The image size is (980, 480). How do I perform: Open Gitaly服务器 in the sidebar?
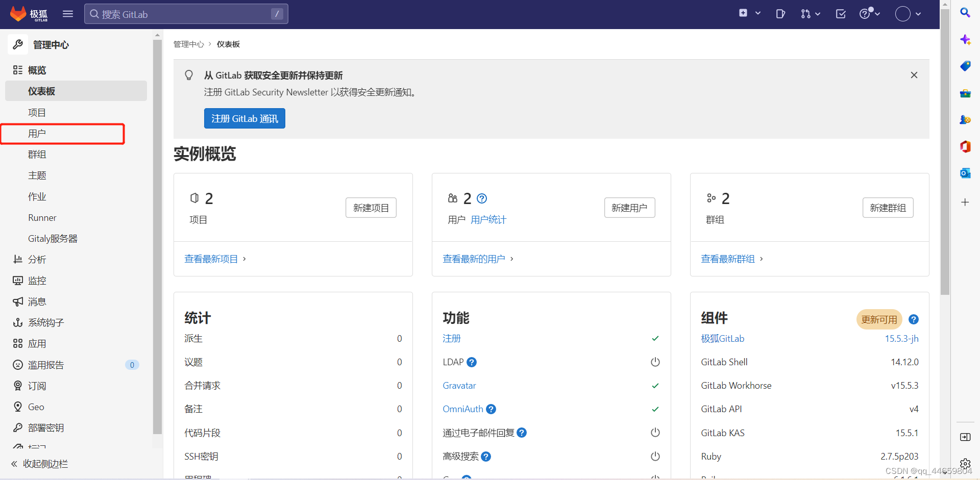(x=53, y=239)
